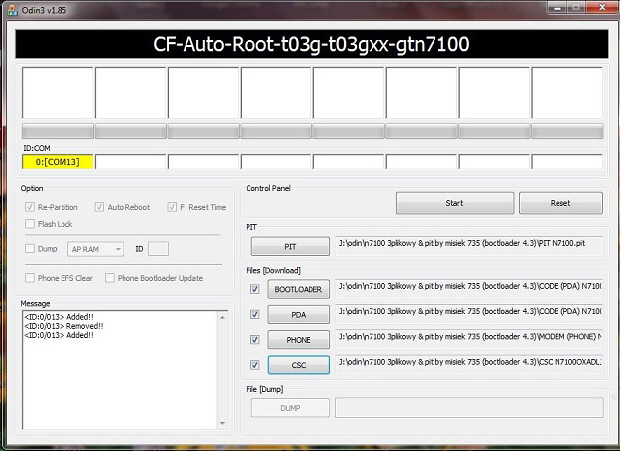This screenshot has width=620, height=451.
Task: Click the PIT file button
Action: click(290, 246)
